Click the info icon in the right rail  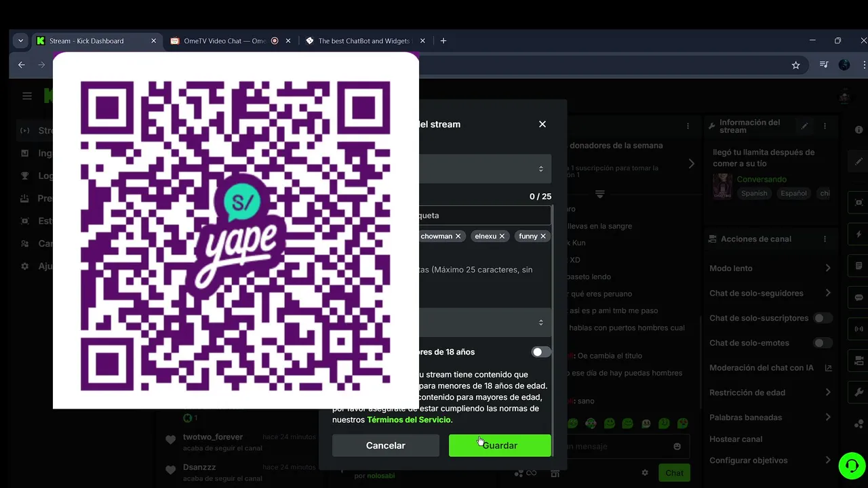[x=859, y=129]
